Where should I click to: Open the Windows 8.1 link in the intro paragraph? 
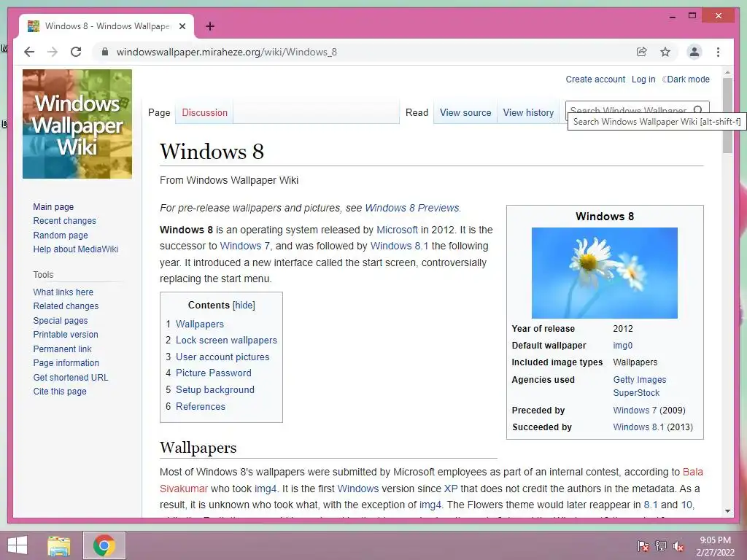(399, 246)
